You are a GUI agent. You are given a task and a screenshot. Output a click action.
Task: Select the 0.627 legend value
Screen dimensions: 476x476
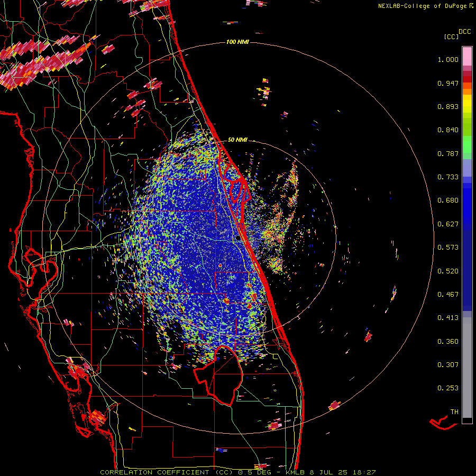click(x=448, y=224)
